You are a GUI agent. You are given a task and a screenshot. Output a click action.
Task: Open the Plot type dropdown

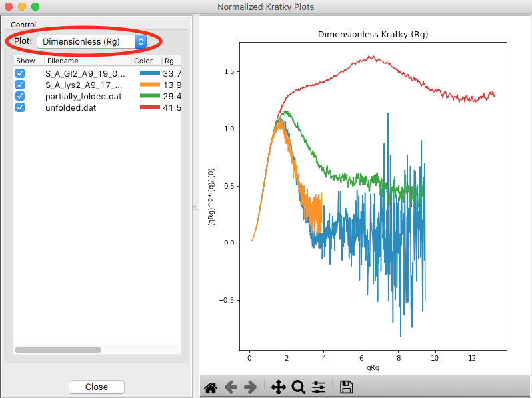pyautogui.click(x=91, y=42)
